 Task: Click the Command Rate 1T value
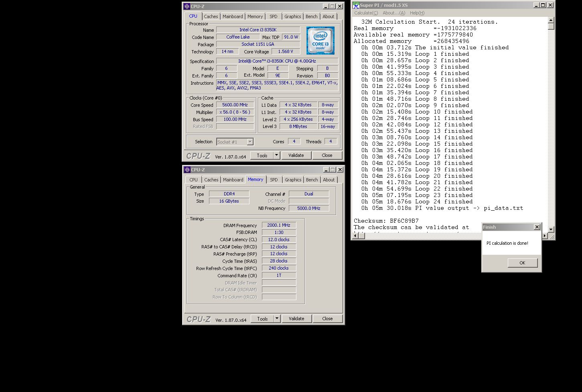coord(279,275)
